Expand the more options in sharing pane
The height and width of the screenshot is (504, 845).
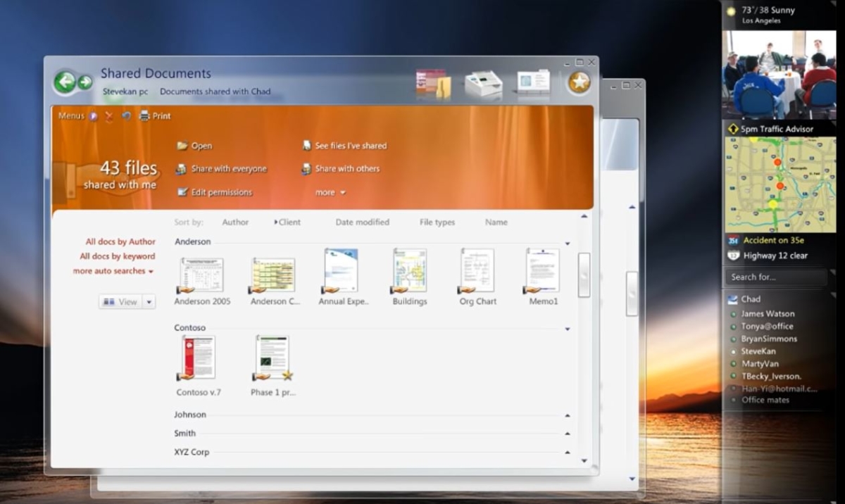tap(330, 191)
